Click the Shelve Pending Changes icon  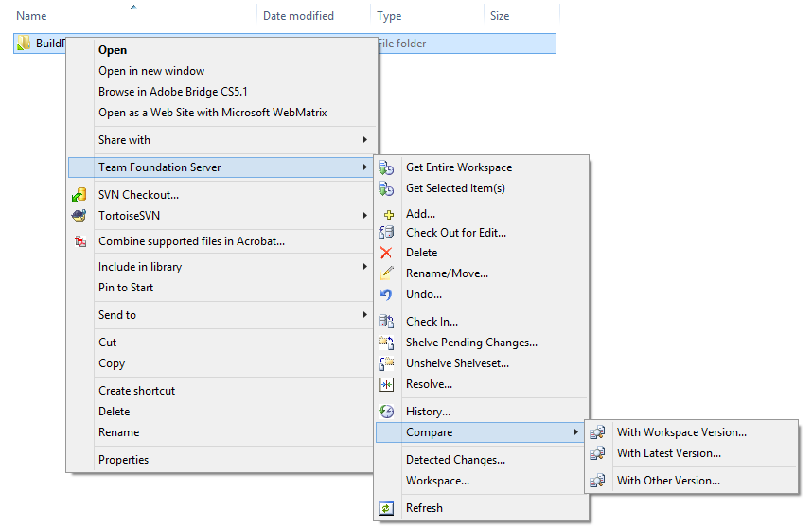pyautogui.click(x=386, y=343)
